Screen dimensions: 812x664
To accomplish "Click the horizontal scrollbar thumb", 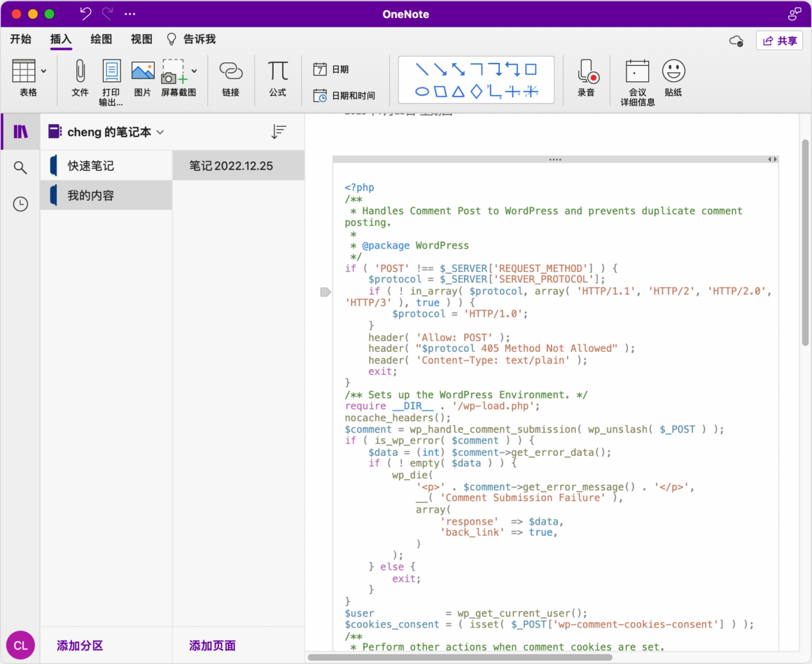I will click(x=460, y=657).
